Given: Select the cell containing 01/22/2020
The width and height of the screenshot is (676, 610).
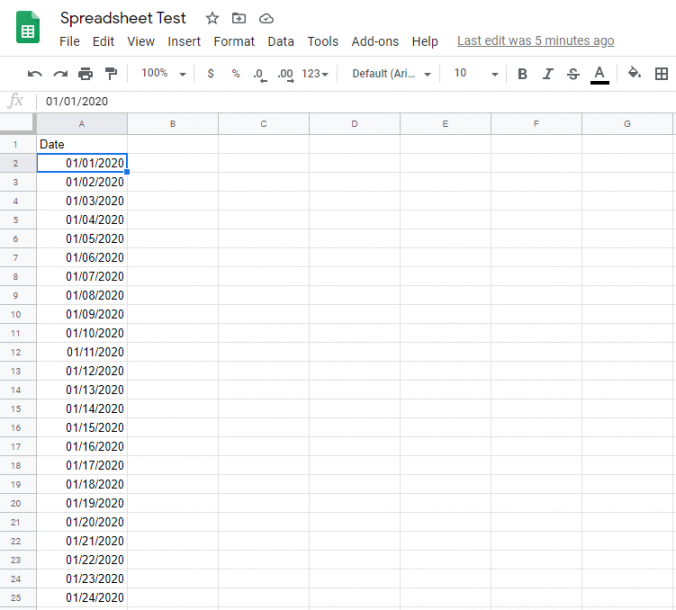Looking at the screenshot, I should (82, 560).
